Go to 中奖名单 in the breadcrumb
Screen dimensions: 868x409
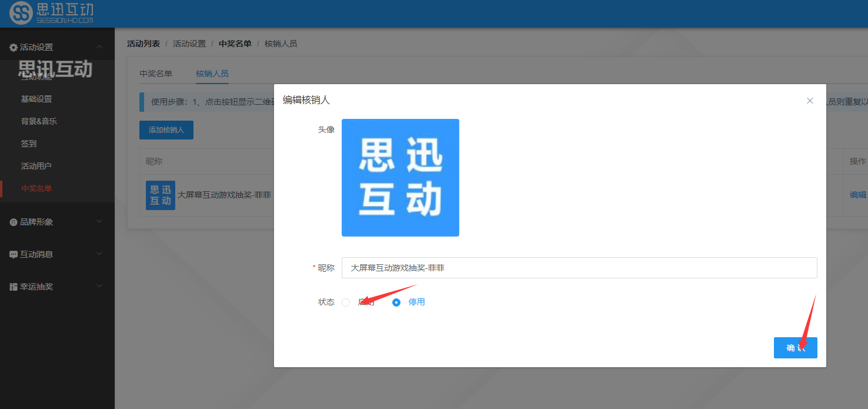(x=235, y=44)
